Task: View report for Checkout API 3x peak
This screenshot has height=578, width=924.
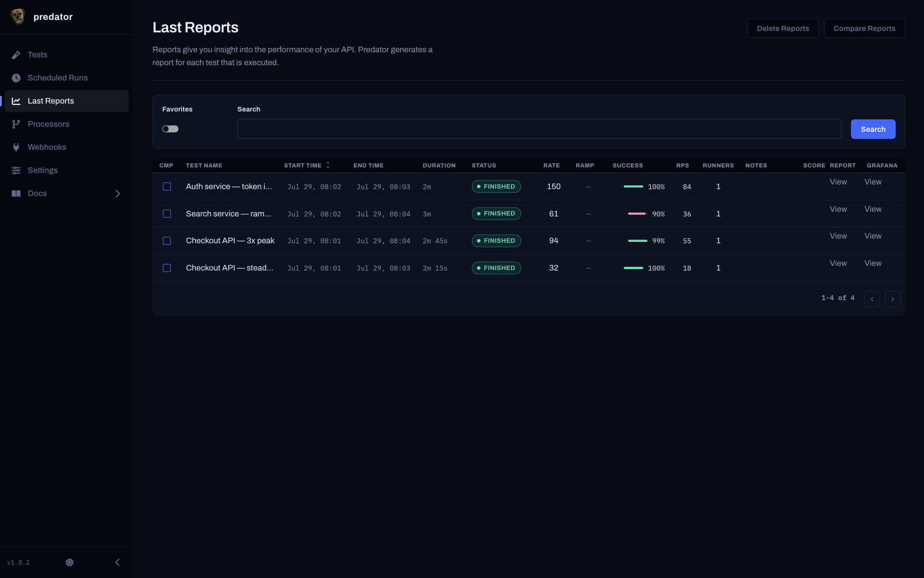Action: tap(838, 236)
